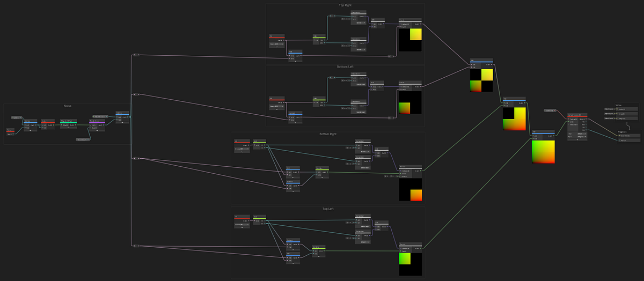Open the Type dropdown on Sample Texture 2D
The image size is (644, 281).
click(582, 134)
